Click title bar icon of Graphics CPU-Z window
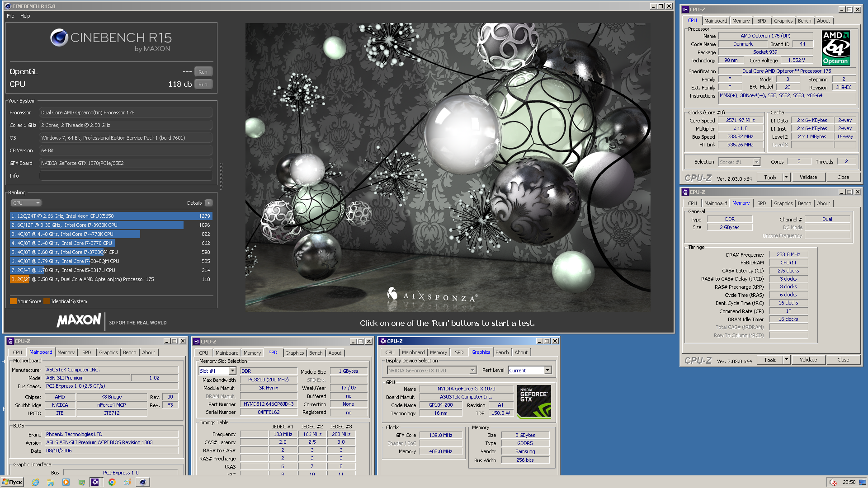This screenshot has width=868, height=488. pyautogui.click(x=382, y=341)
